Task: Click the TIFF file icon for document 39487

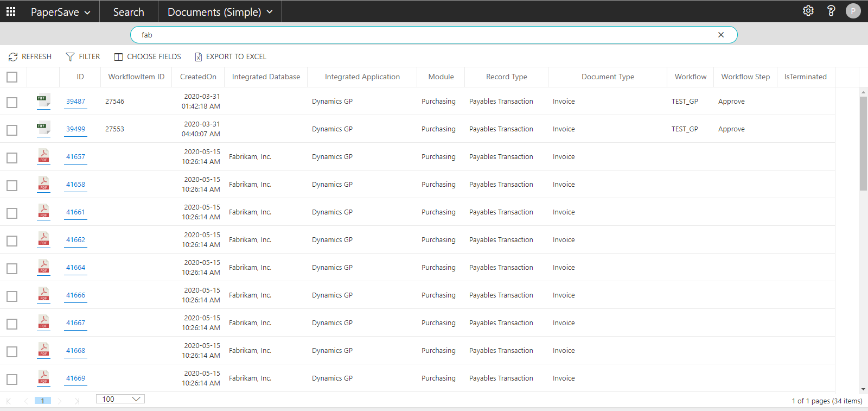Action: [x=43, y=101]
